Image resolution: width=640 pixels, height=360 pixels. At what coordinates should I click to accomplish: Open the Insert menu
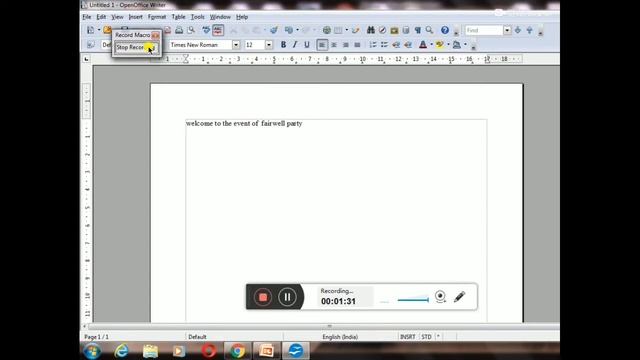pyautogui.click(x=136, y=17)
